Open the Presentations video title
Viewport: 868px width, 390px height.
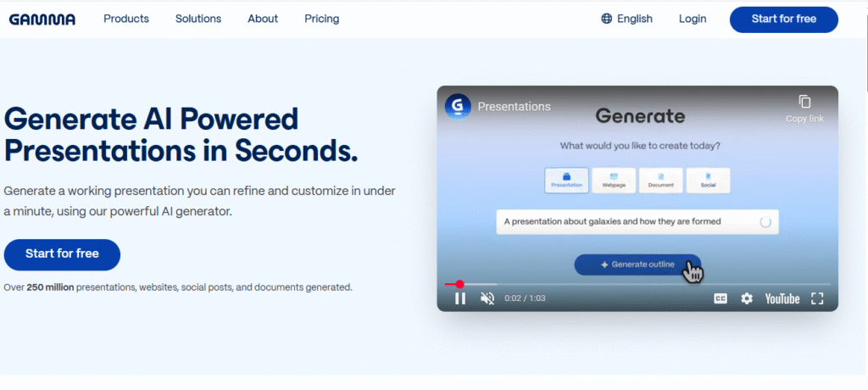click(x=514, y=107)
